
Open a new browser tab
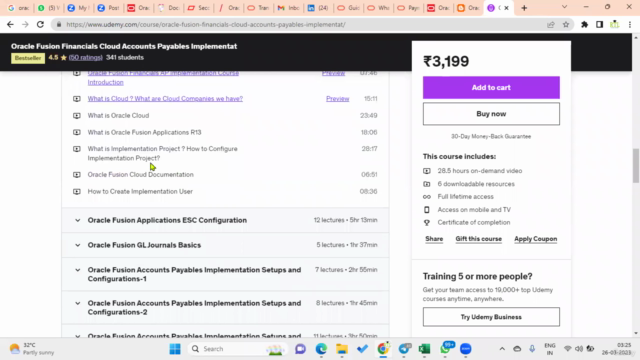point(524,8)
